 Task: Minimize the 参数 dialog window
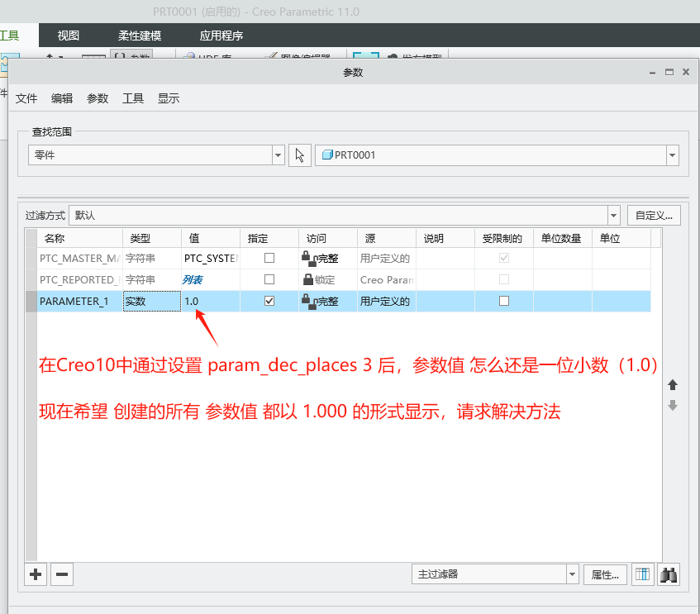(x=652, y=72)
